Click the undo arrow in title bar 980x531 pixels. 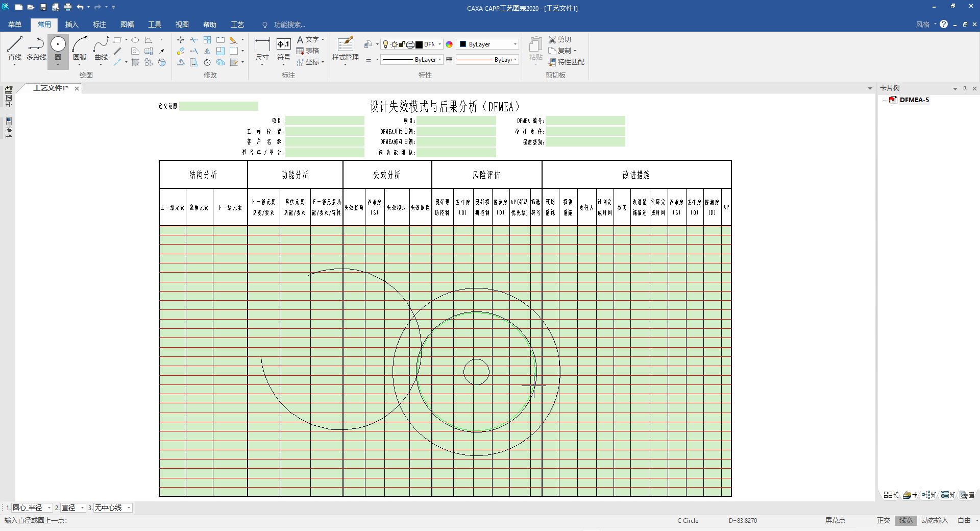80,7
